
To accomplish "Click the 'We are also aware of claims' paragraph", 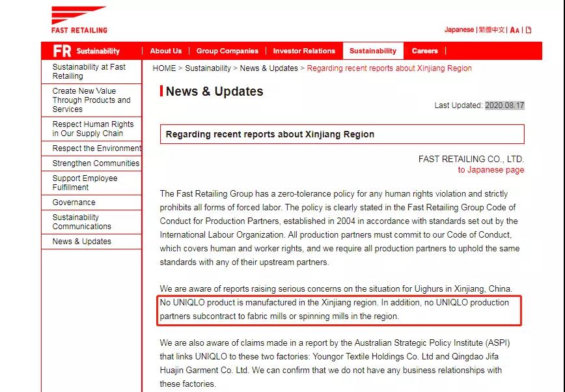I will pos(335,363).
